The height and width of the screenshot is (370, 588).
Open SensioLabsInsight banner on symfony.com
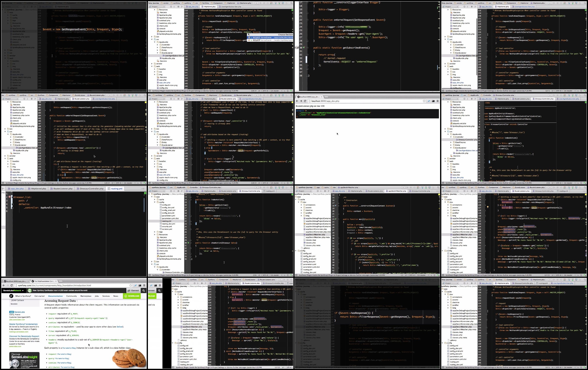(24, 360)
